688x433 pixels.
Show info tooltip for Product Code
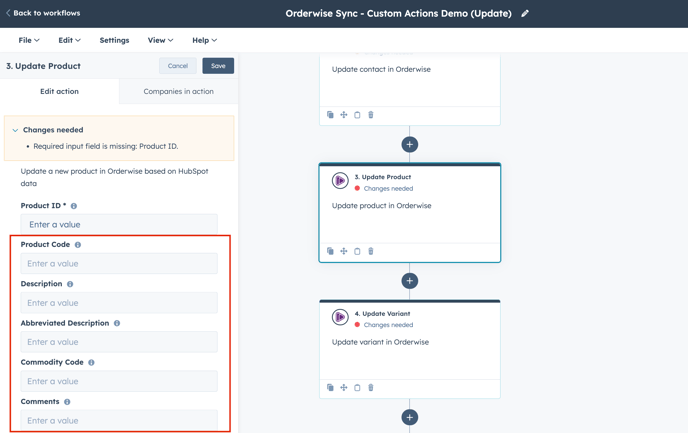click(78, 245)
